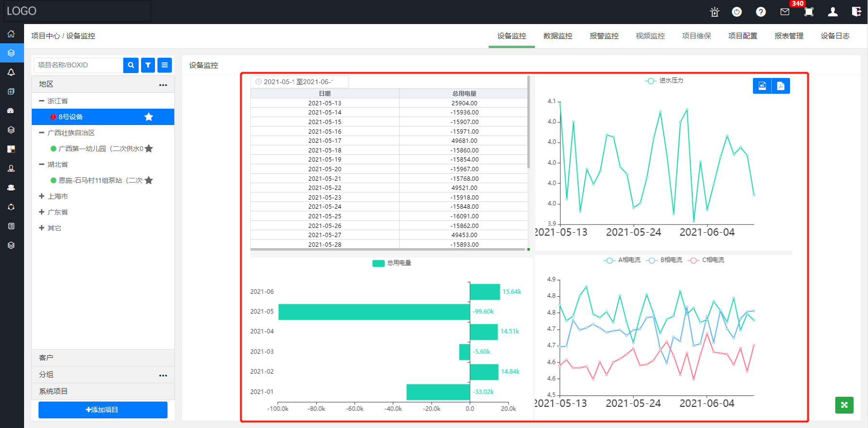Open the add-copy plus sidebar icon

tap(11, 91)
